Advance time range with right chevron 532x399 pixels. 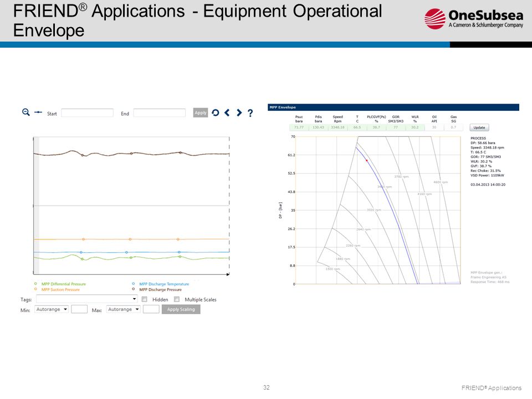(x=239, y=112)
